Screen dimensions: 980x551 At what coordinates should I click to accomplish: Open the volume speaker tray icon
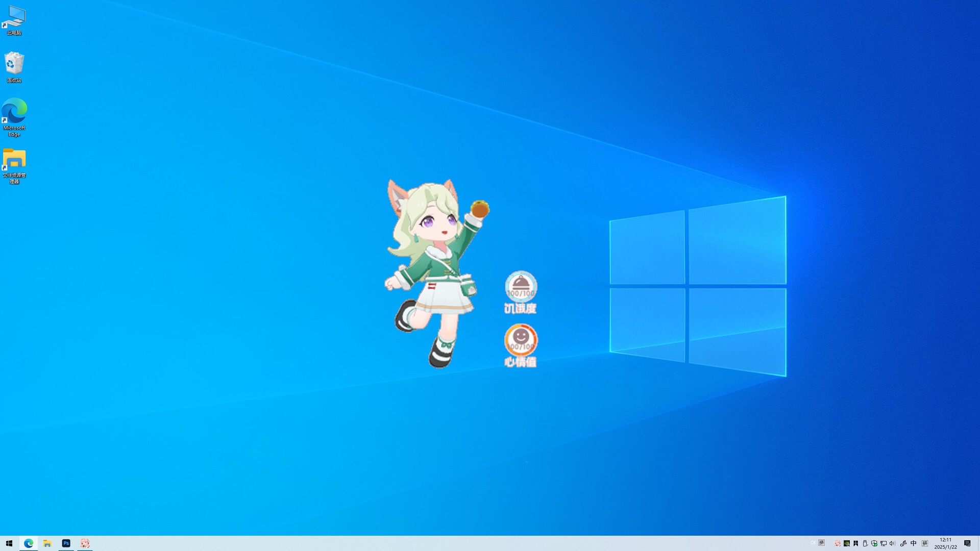[893, 543]
